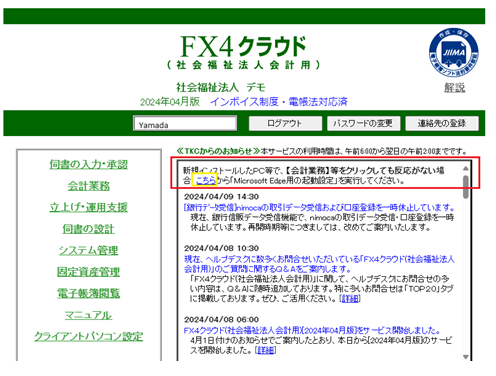Open 伺書の入力・承認 menu link
The height and width of the screenshot is (376, 496).
pyautogui.click(x=89, y=164)
